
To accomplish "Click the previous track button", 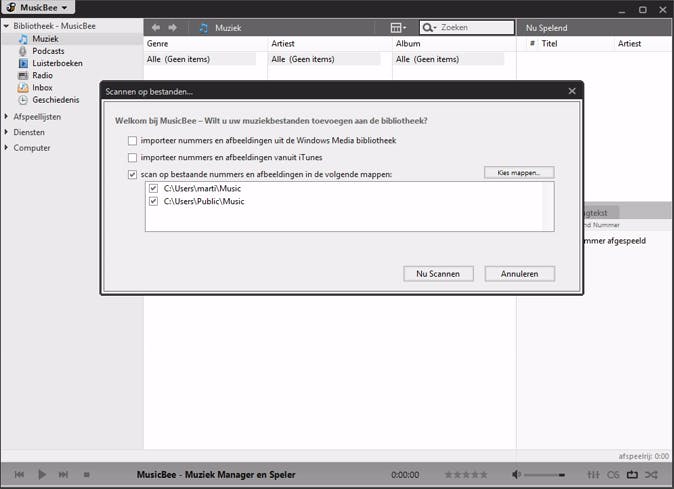I will pos(19,474).
